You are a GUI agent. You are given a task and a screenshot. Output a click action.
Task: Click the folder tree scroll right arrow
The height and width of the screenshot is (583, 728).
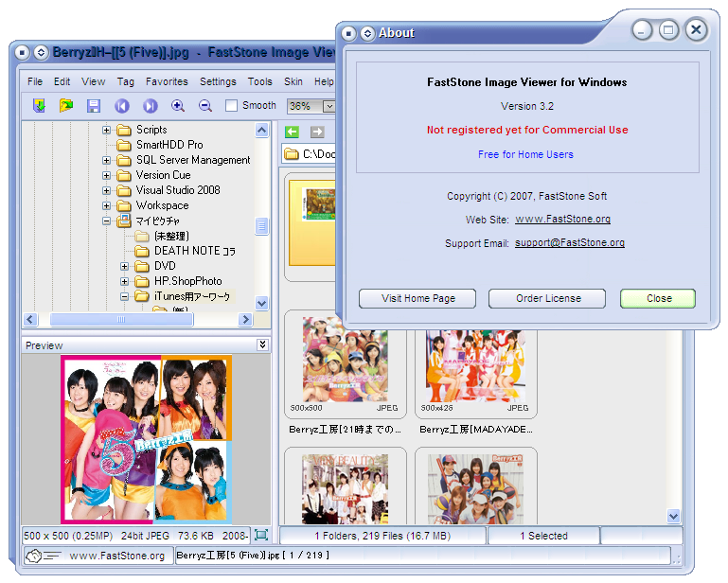click(245, 319)
